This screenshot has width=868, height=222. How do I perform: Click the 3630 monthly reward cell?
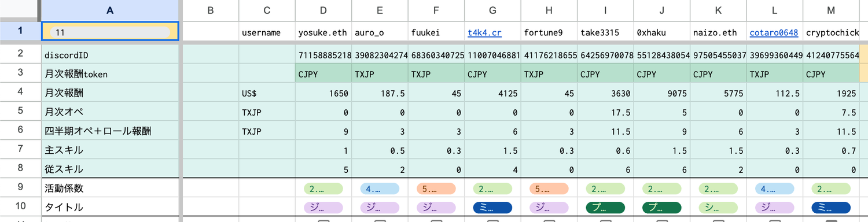pos(605,92)
